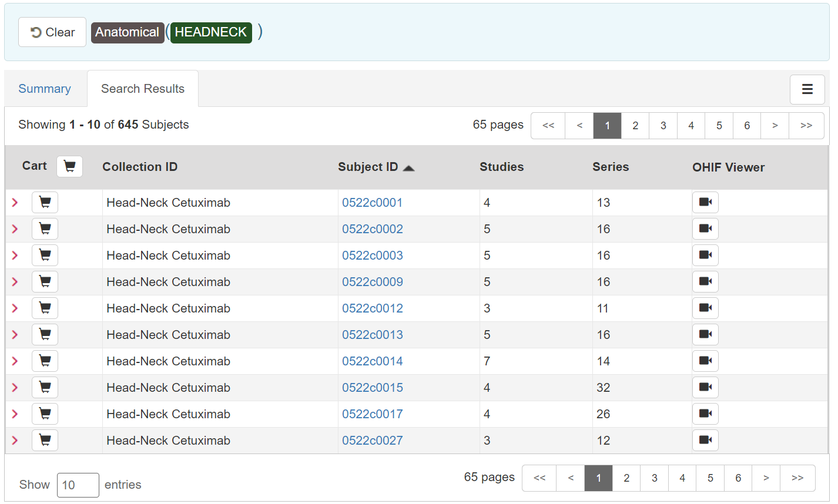Screen dimensions: 838x504
Task: Go to page 2 in top pagination
Action: 635,126
